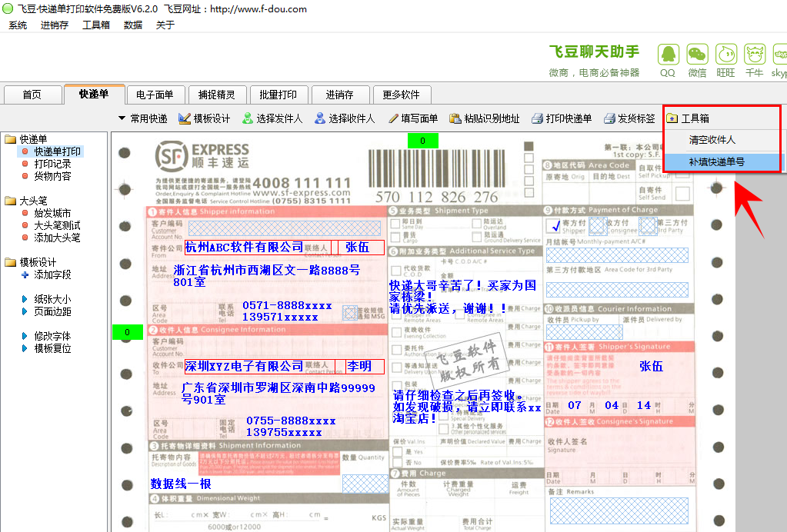Click the sender contact field 张伍
The image size is (787, 532).
(361, 248)
